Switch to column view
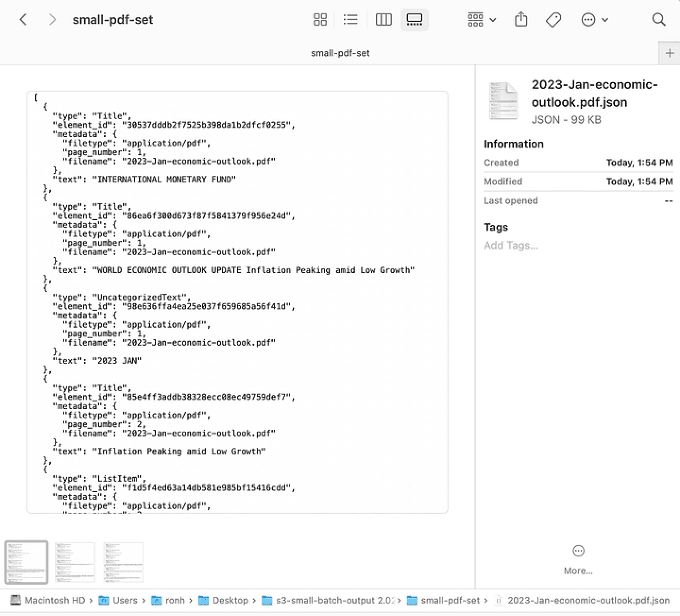Screen dimensions: 680x616 384,20
